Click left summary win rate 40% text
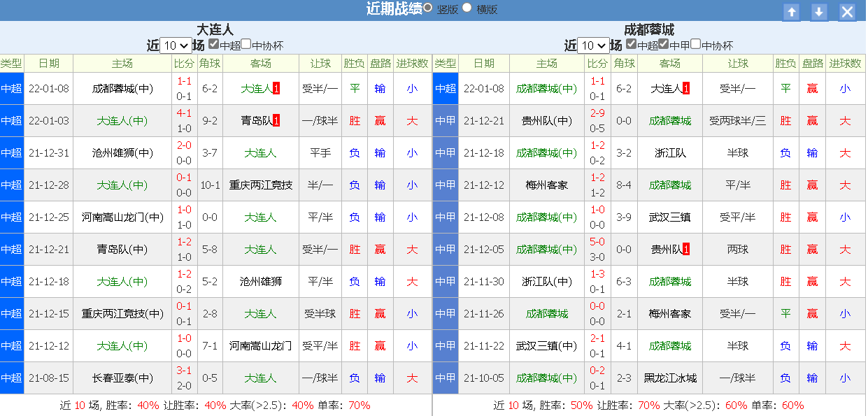The image size is (868, 416). point(148,406)
